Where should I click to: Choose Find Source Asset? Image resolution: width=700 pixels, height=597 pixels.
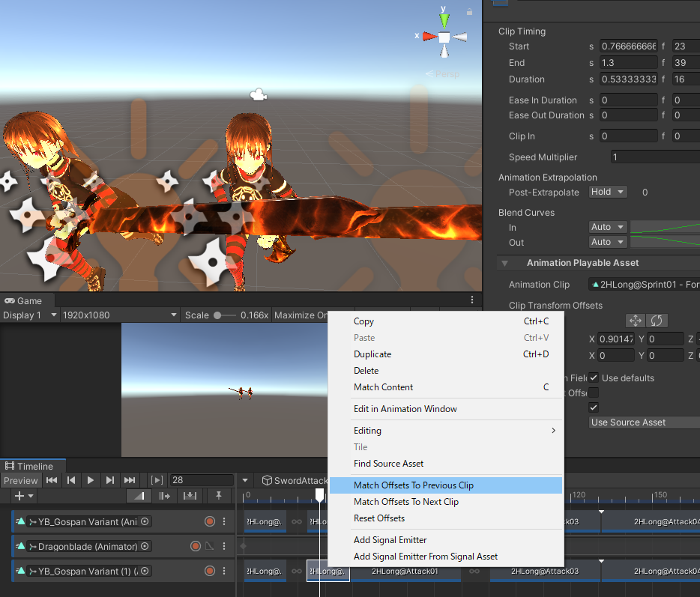(x=445, y=464)
